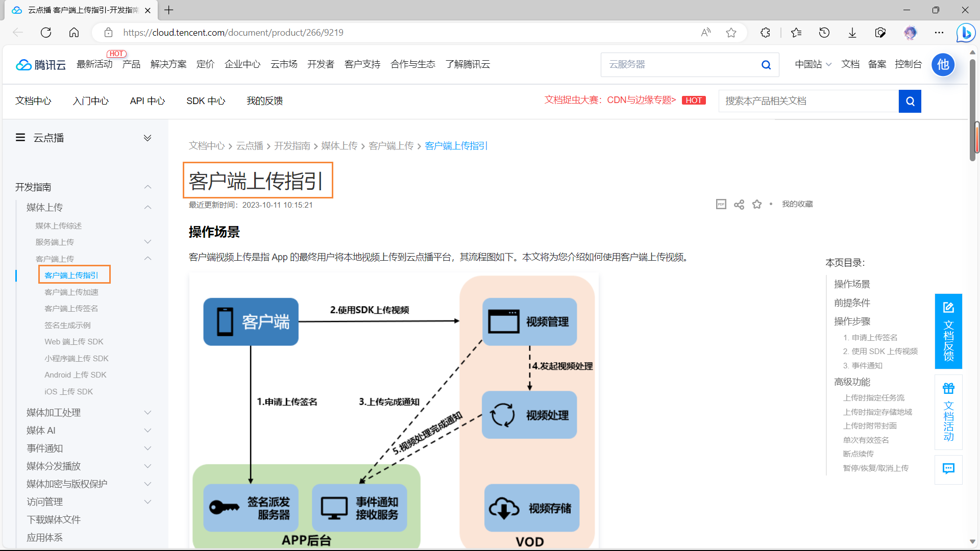Viewport: 980px width, 551px height.
Task: Click the share icon under title
Action: 739,205
